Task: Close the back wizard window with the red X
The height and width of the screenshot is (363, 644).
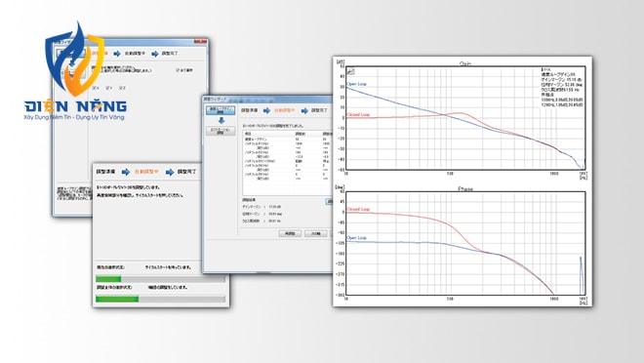Action: pos(200,41)
